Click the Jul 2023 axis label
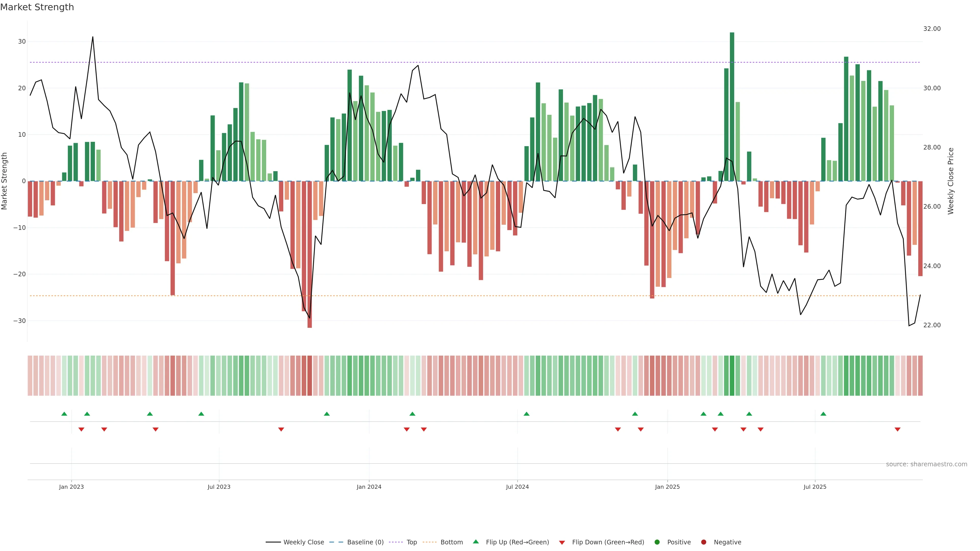This screenshot has height=551, width=980. point(219,487)
